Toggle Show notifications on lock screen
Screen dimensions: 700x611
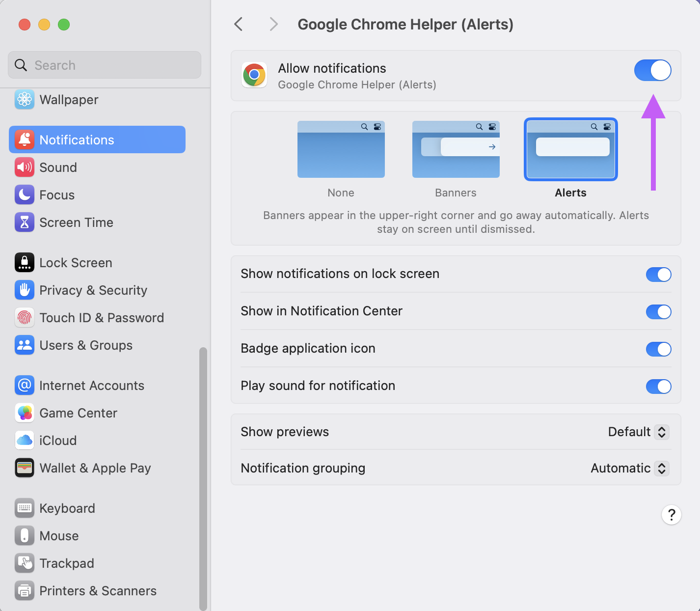[658, 274]
